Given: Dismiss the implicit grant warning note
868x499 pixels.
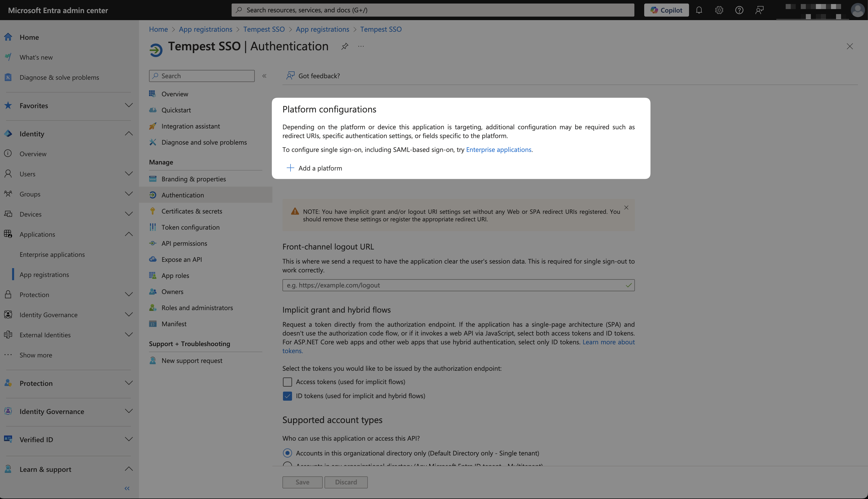Looking at the screenshot, I should tap(626, 208).
